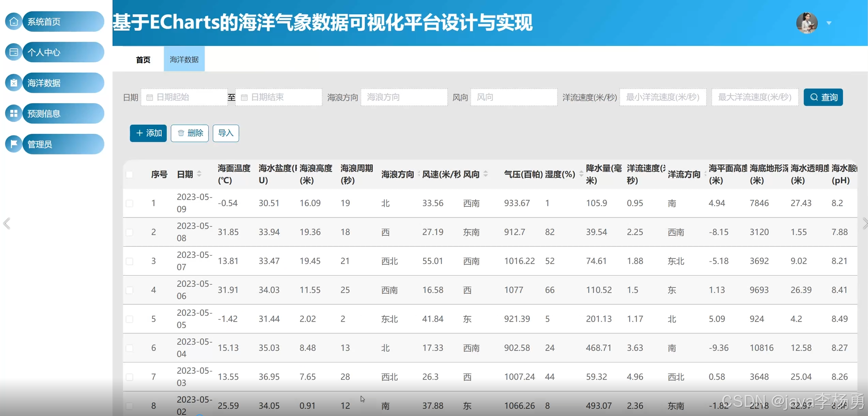Click date cell 2023-05-04
This screenshot has width=868, height=416.
194,348
